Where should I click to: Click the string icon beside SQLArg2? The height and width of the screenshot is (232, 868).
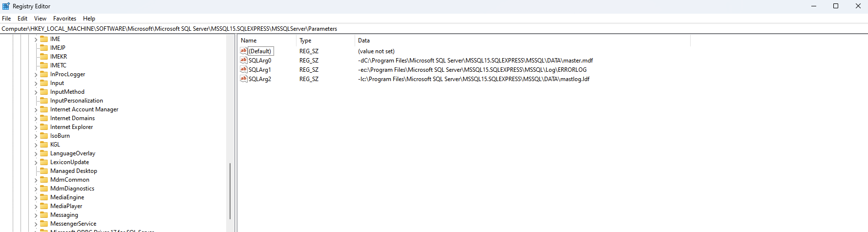tap(244, 79)
